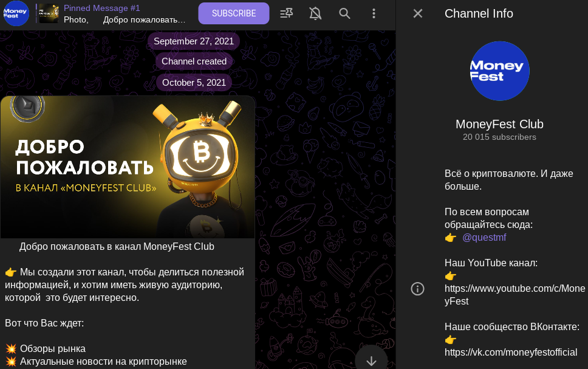Click the September 27, 2021 date badge
The image size is (588, 369).
(x=194, y=41)
